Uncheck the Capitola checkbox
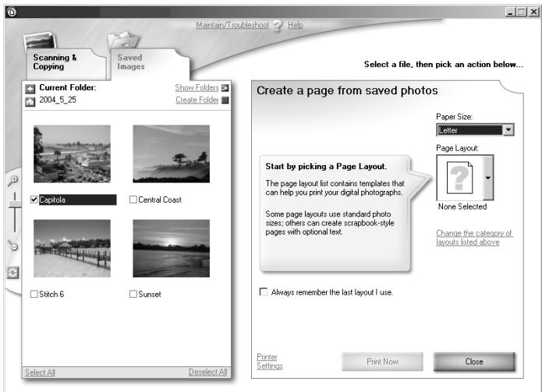This screenshot has height=392, width=542. coord(34,200)
